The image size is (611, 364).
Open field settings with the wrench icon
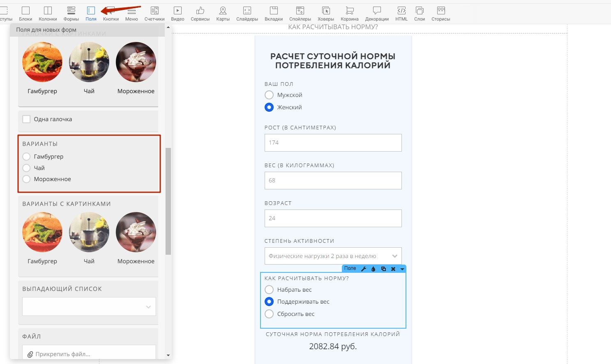pos(364,269)
